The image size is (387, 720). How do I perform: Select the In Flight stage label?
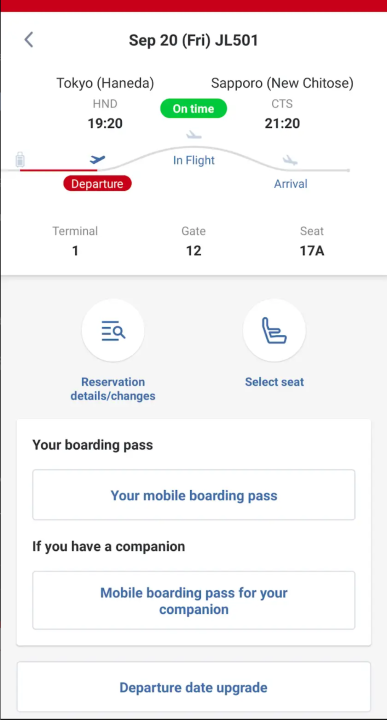click(194, 160)
